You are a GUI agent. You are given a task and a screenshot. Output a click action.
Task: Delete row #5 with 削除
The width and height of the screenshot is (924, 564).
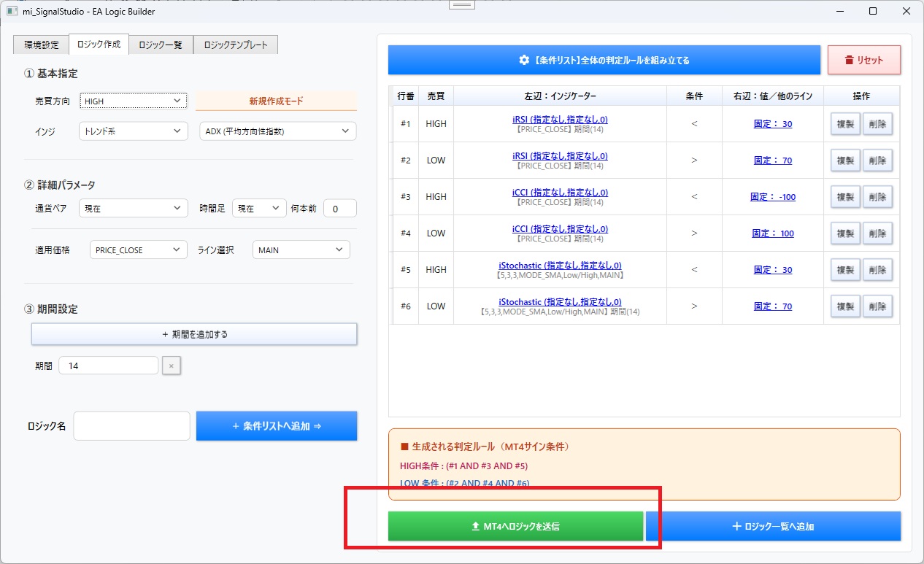click(x=877, y=270)
